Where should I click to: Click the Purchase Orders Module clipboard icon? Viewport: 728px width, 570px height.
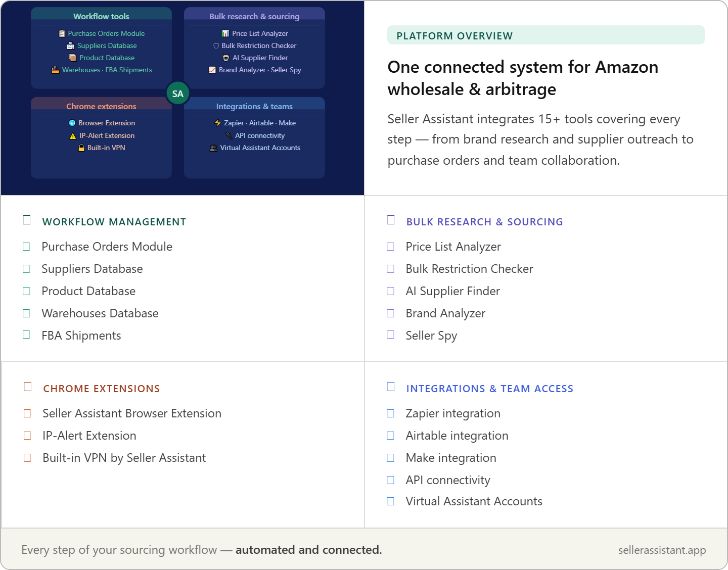pos(62,33)
